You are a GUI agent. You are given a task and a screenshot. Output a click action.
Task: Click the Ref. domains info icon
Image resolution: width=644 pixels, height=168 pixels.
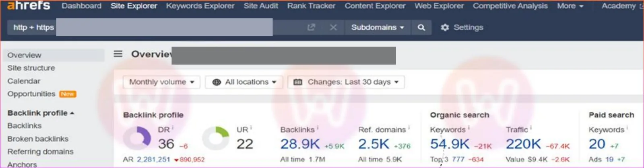409,128
